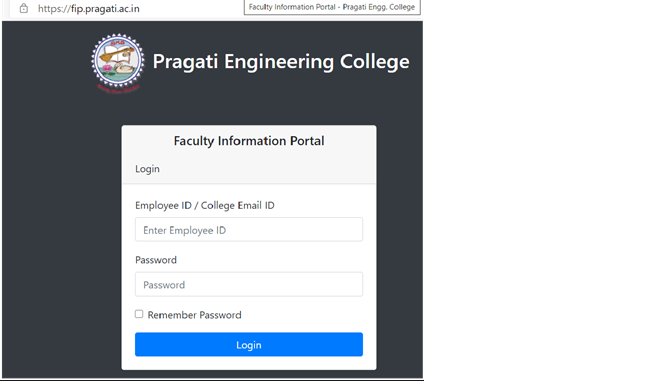Click the Pragati Engineering College header title

click(281, 62)
